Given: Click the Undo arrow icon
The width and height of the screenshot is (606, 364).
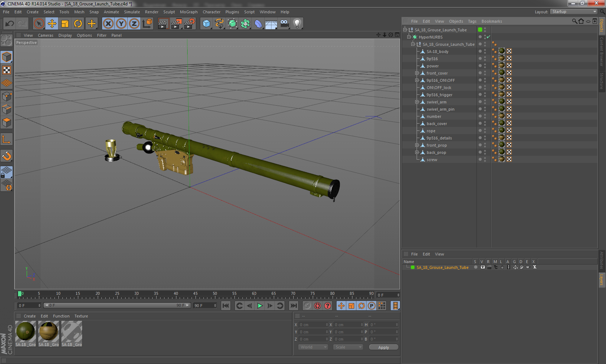Looking at the screenshot, I should click(10, 24).
